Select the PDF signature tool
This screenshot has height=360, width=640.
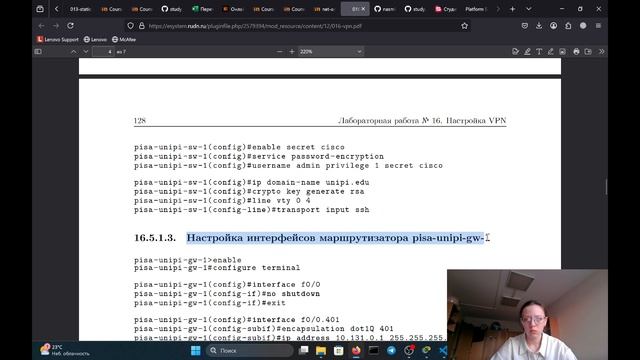point(516,52)
